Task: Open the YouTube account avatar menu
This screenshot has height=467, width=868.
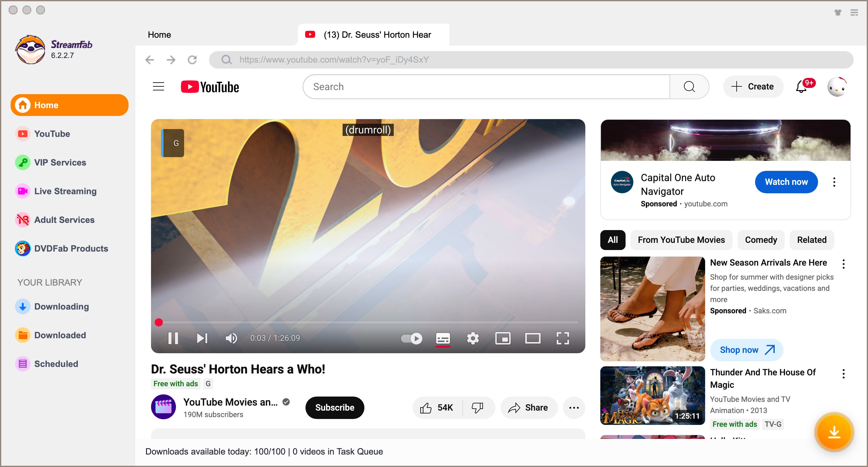Action: click(x=837, y=87)
